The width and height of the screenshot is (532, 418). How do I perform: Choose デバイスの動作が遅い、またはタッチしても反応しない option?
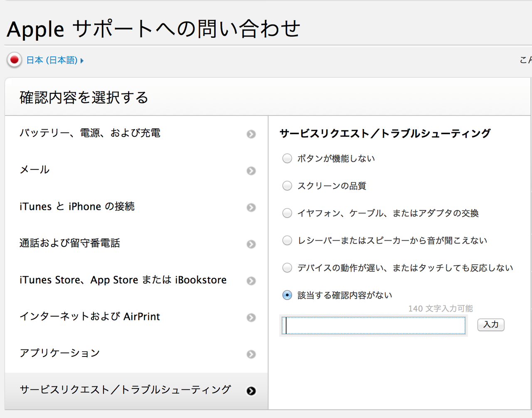click(287, 268)
